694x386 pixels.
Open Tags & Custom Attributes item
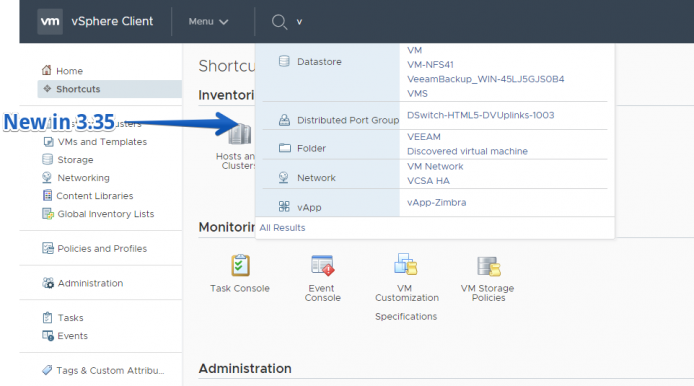coord(110,371)
